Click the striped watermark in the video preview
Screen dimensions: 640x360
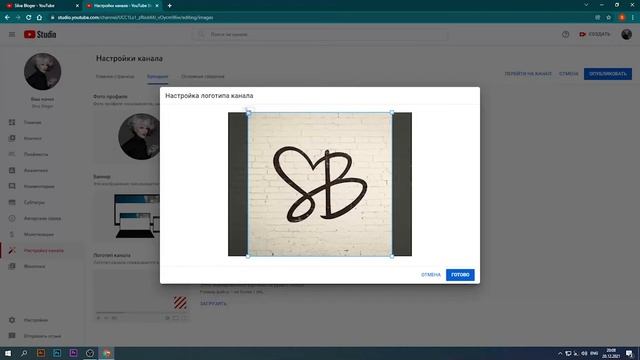[180, 302]
